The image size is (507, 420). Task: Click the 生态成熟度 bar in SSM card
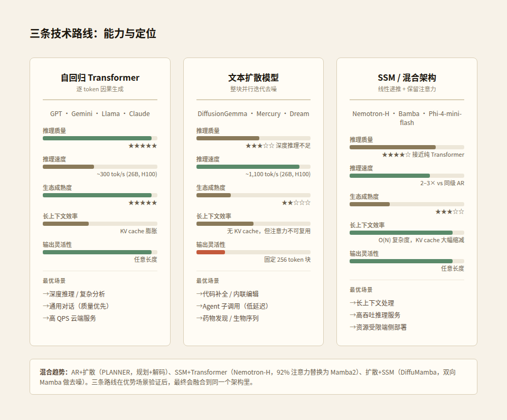coord(407,204)
